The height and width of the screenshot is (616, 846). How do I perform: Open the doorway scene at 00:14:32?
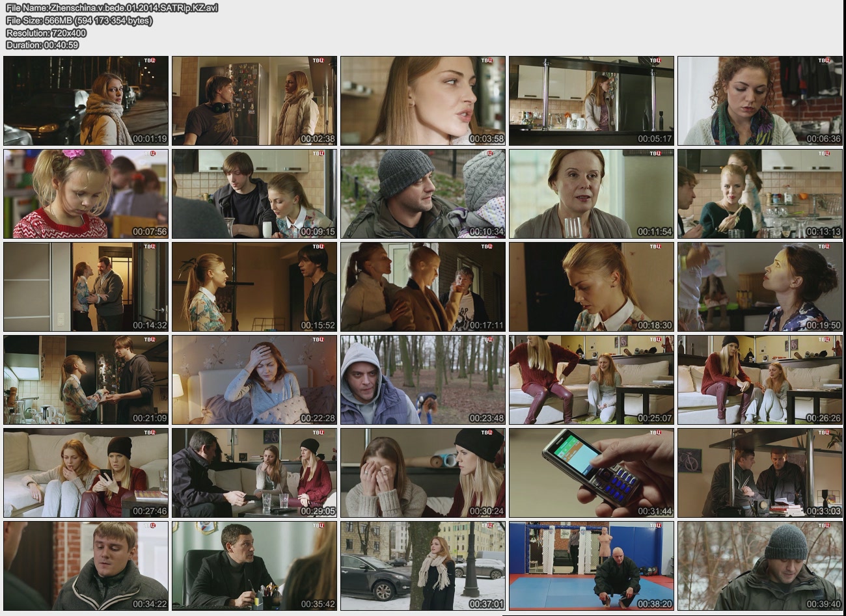pyautogui.click(x=86, y=287)
